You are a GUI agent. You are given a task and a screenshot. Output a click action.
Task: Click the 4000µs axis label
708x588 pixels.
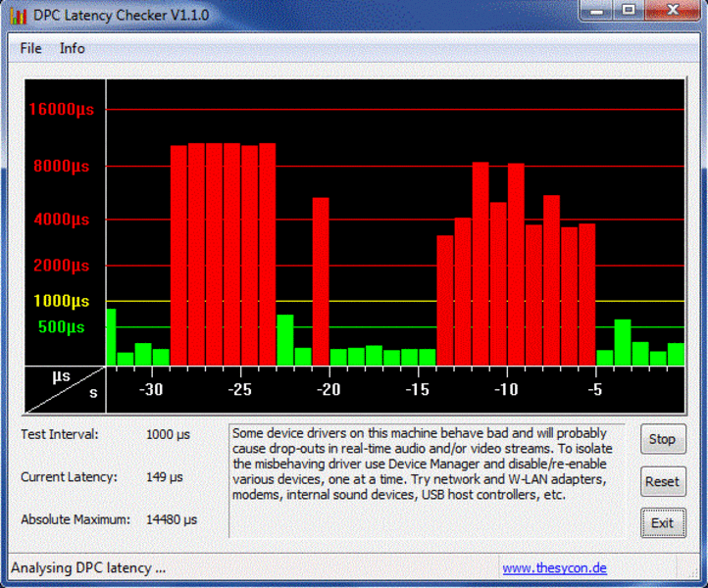point(62,220)
